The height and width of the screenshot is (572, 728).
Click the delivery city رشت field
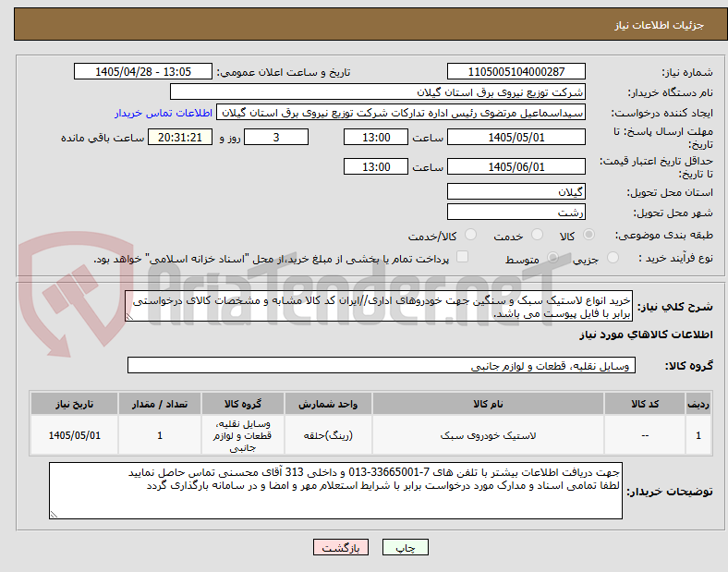point(516,213)
